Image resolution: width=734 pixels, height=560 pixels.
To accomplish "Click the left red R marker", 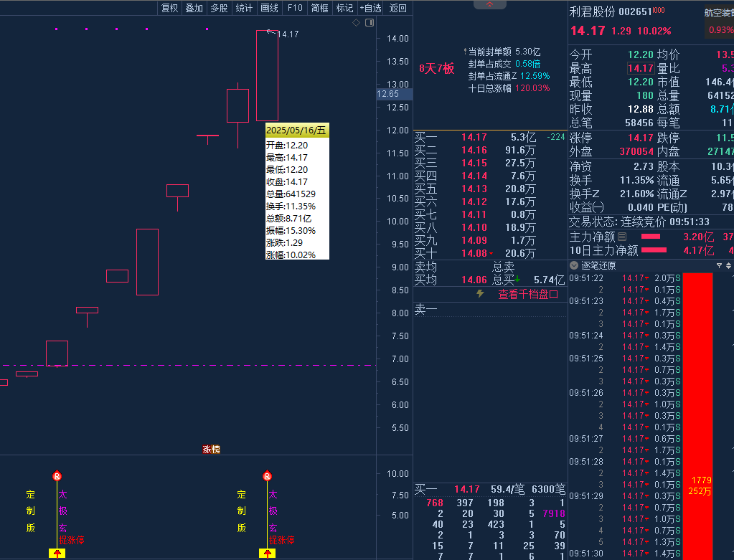I will [x=57, y=476].
